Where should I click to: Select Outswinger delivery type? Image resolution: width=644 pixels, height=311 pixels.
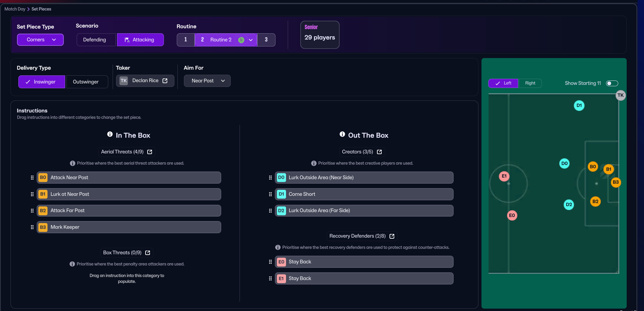(x=86, y=82)
